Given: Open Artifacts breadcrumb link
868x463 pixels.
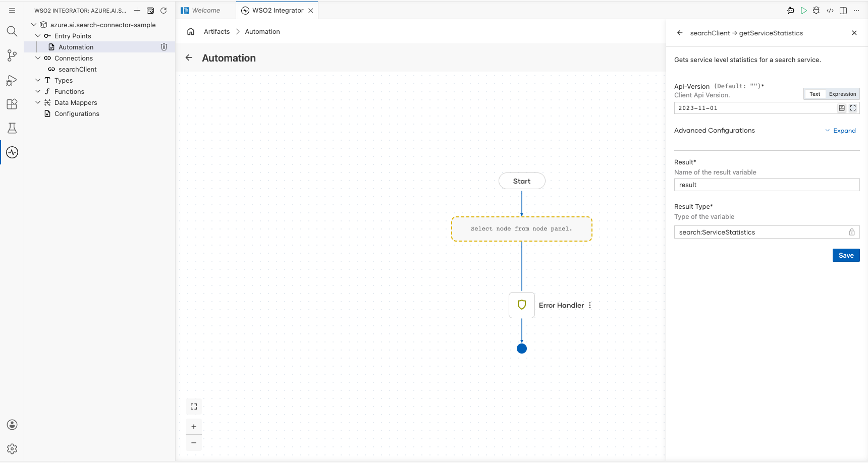Looking at the screenshot, I should click(217, 31).
